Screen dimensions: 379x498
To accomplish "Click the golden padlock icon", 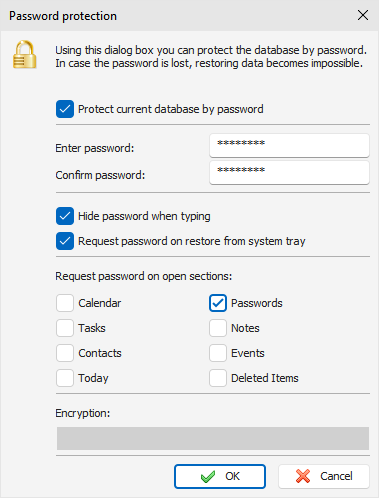I will coord(24,55).
